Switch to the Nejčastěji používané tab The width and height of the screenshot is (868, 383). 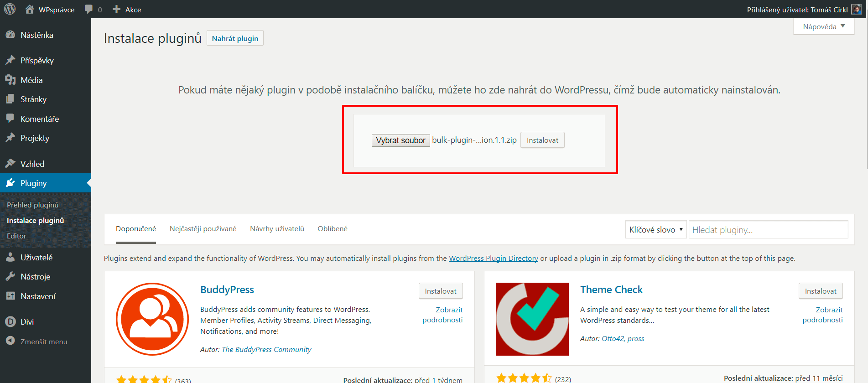coord(203,229)
